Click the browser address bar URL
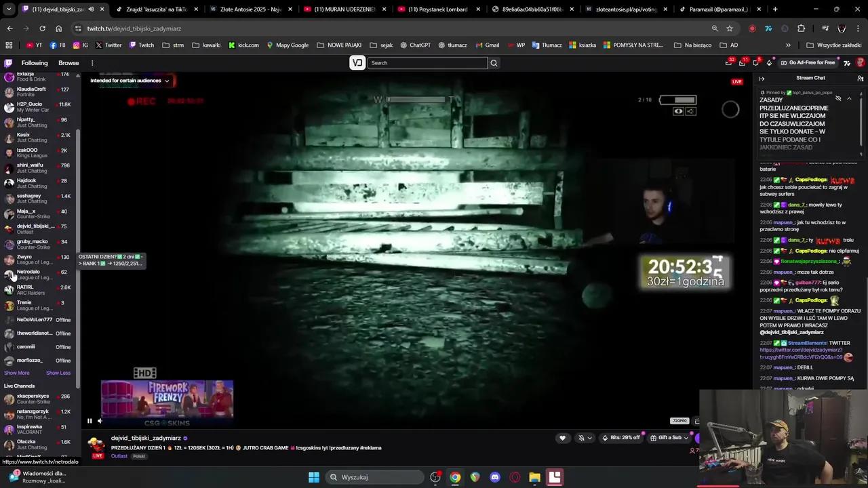 point(134,28)
